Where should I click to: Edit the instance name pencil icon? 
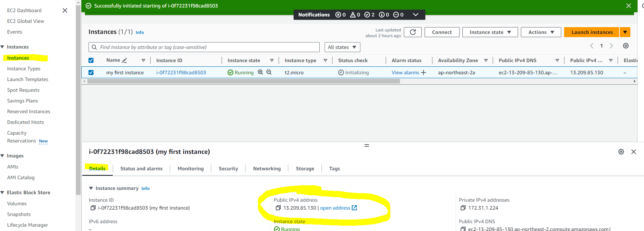(124, 60)
